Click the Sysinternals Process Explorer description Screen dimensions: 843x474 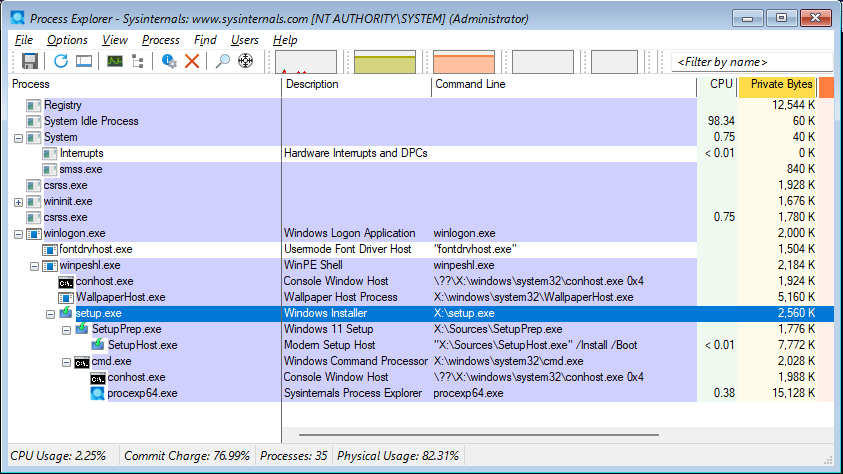(x=353, y=393)
